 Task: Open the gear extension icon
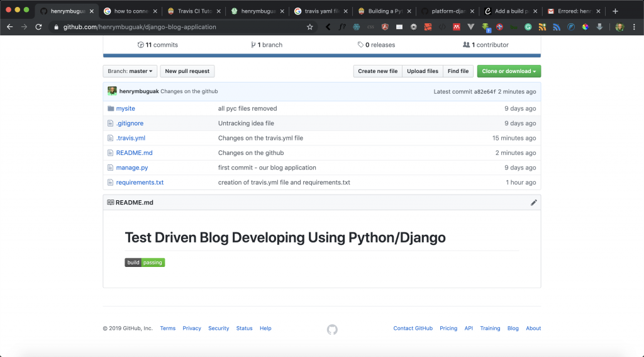pos(414,26)
